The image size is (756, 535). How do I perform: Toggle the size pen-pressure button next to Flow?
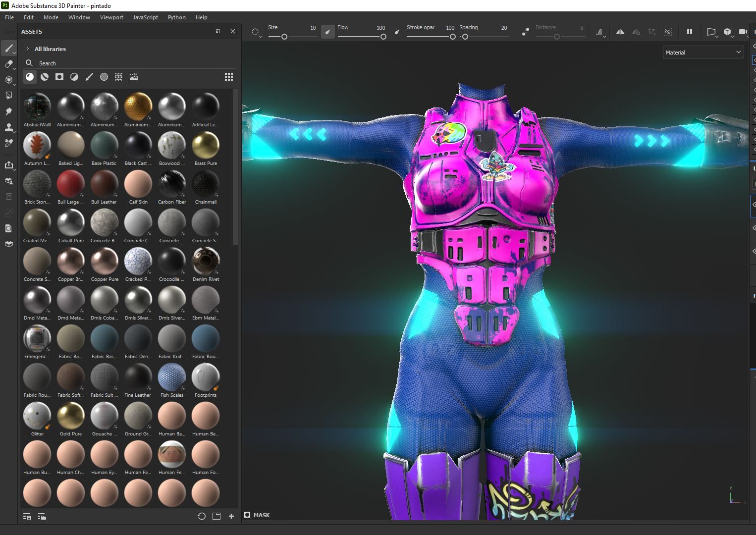click(327, 32)
